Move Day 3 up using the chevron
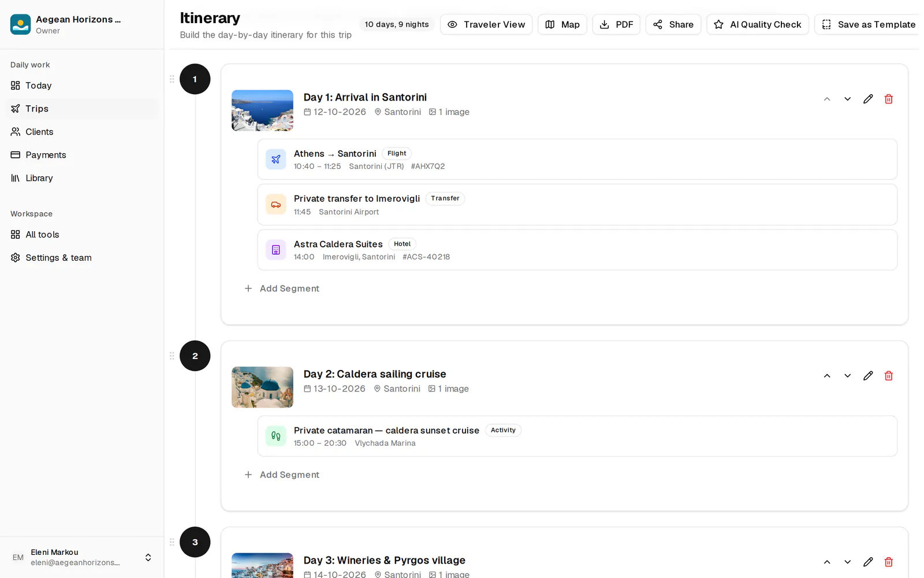Screen dimensions: 924x578 click(x=827, y=562)
